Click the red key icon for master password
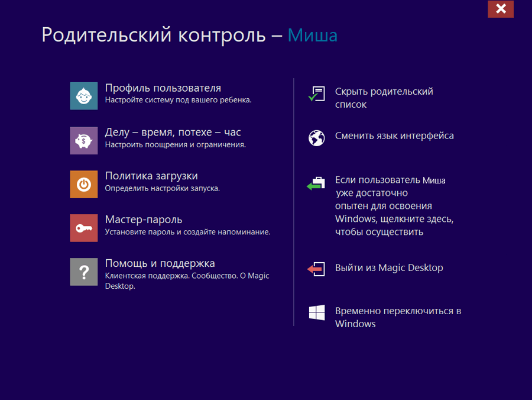 pos(84,228)
